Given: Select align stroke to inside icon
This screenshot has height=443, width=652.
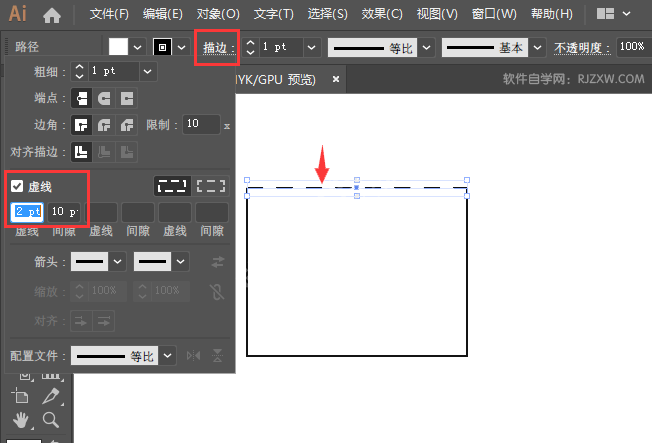Looking at the screenshot, I should click(x=104, y=152).
